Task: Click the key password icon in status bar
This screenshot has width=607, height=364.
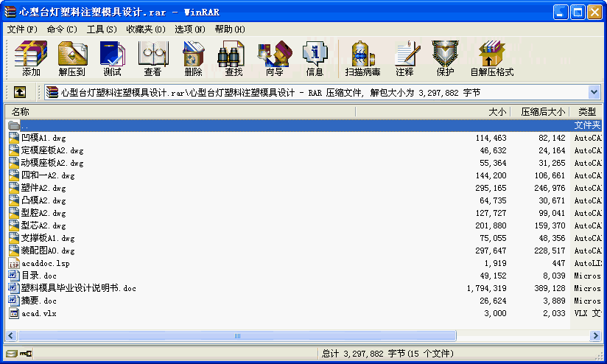Action: 26,353
